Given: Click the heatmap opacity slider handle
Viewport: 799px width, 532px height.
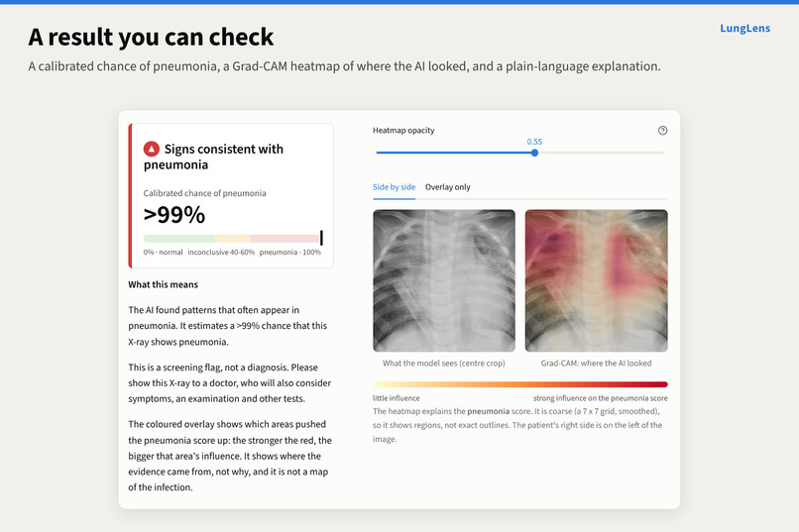Looking at the screenshot, I should [x=534, y=153].
